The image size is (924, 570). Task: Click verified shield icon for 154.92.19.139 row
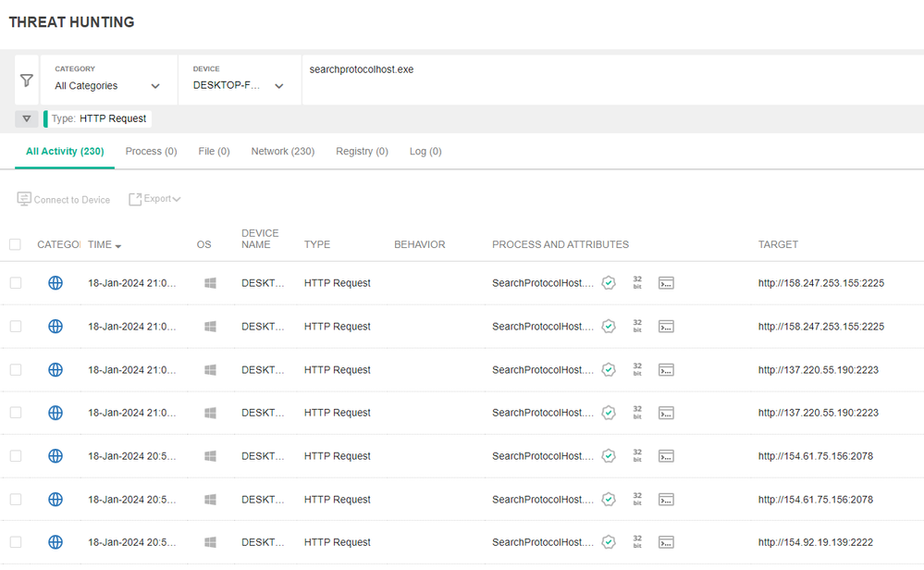click(x=609, y=542)
